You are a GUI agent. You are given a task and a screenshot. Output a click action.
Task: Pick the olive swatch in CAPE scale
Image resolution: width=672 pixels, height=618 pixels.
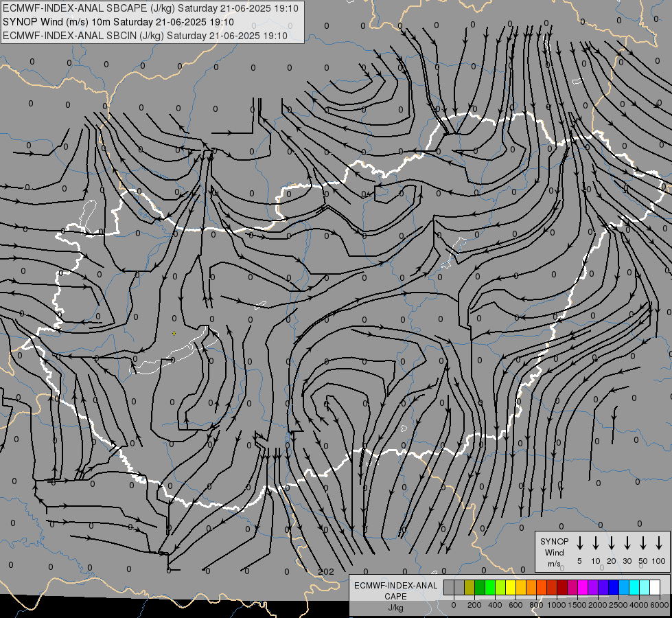pyautogui.click(x=470, y=588)
